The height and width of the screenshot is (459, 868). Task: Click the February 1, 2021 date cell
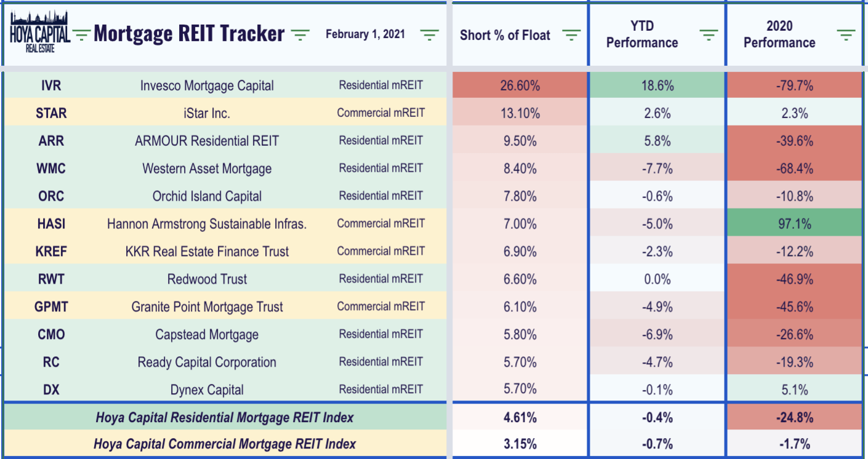pos(365,34)
